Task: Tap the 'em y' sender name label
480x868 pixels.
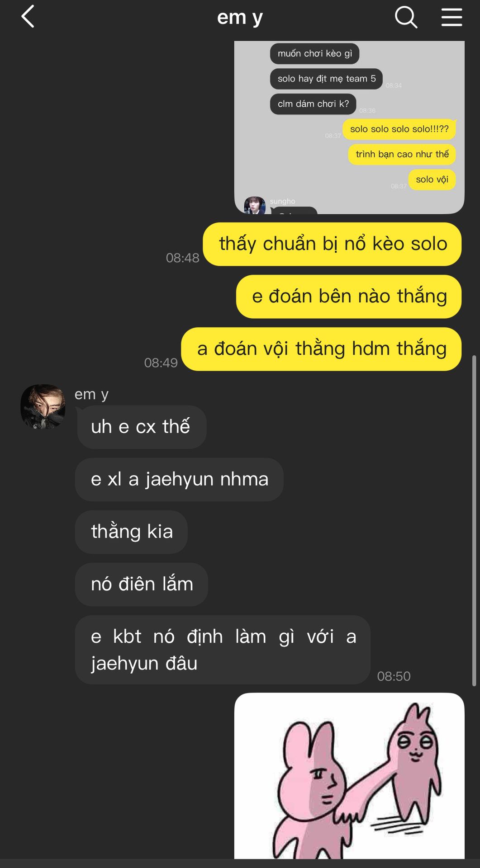Action: click(x=91, y=394)
